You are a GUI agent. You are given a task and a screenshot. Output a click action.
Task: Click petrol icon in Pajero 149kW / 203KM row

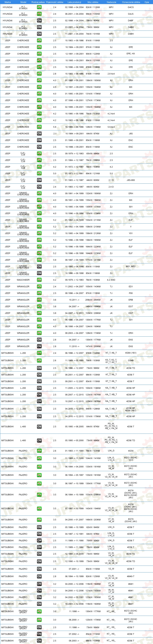39,520
